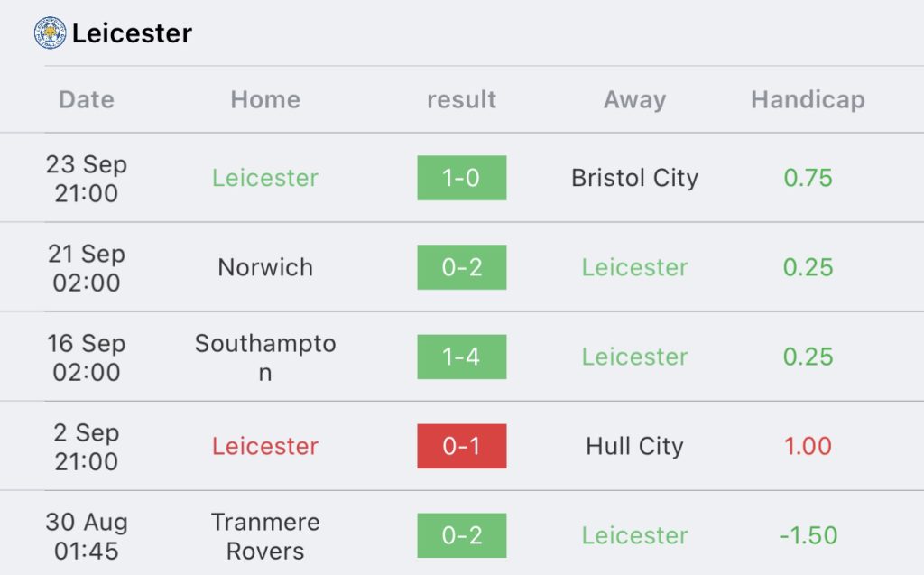Open the 1-0 result against Bristol City
The width and height of the screenshot is (924, 575).
click(461, 178)
